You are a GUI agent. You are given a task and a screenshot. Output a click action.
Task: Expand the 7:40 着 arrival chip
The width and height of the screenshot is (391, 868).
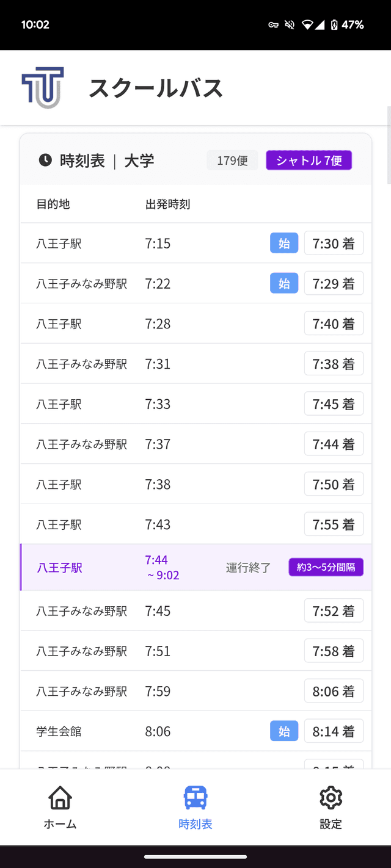(x=334, y=323)
